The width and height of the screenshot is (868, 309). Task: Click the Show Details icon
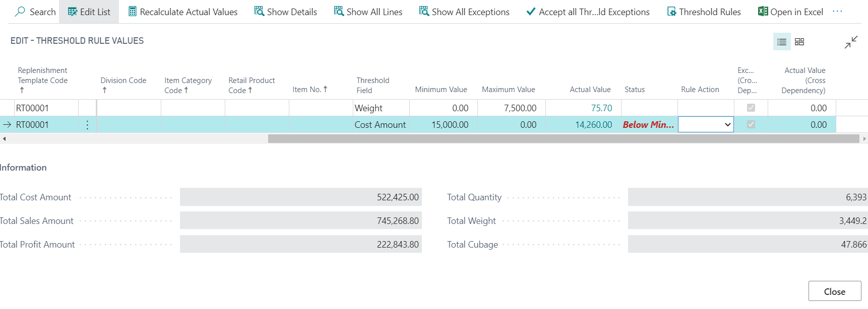tap(259, 12)
